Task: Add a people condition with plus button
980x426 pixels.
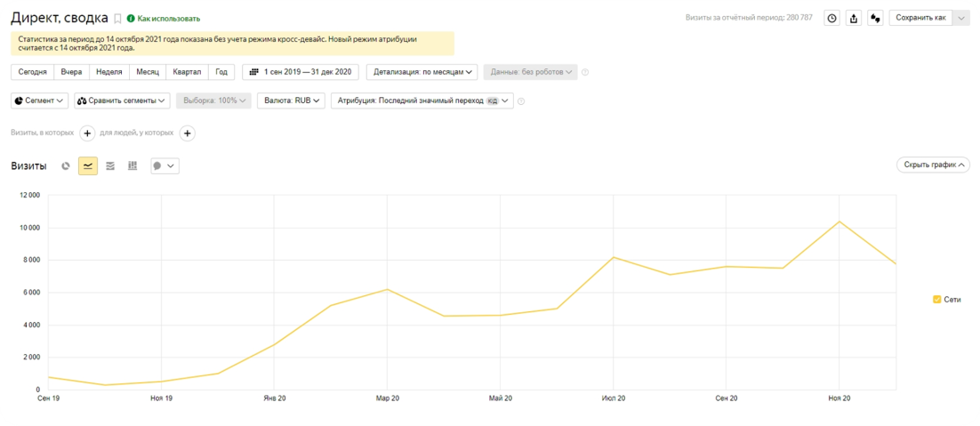Action: [187, 133]
